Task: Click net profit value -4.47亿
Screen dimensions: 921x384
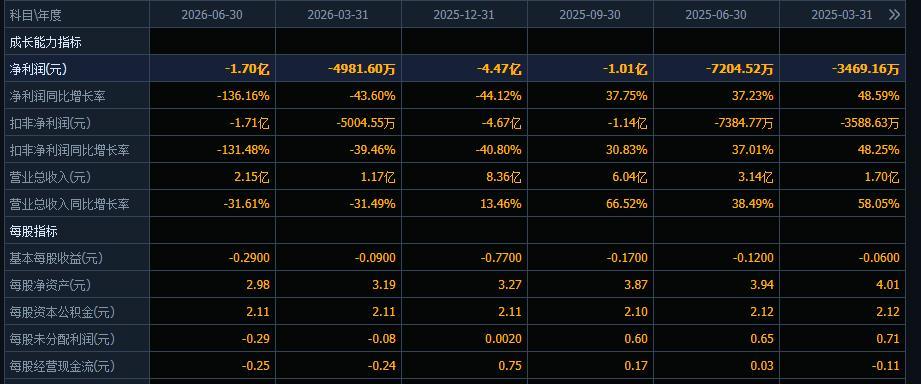Action: (499, 69)
